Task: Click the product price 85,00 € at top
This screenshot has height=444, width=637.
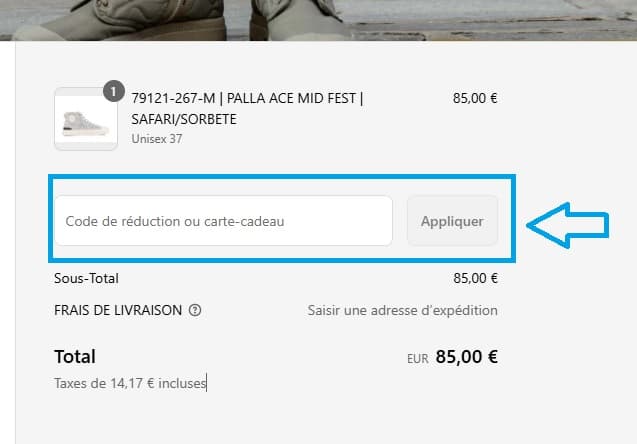Action: [475, 99]
